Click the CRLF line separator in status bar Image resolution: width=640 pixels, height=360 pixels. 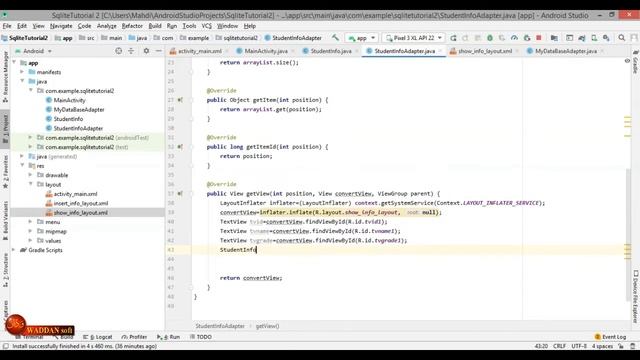click(559, 346)
